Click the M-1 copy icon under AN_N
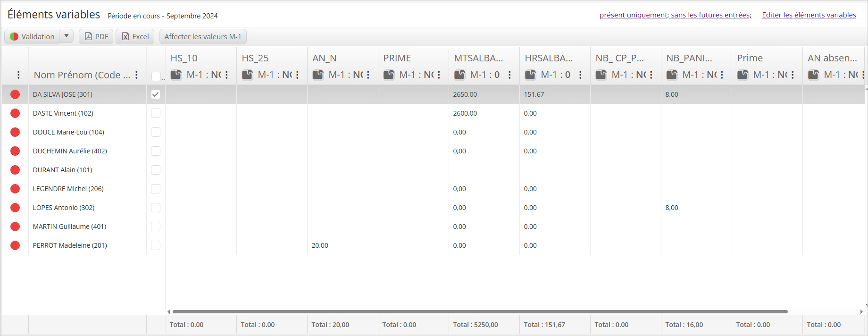868x336 pixels. point(318,75)
